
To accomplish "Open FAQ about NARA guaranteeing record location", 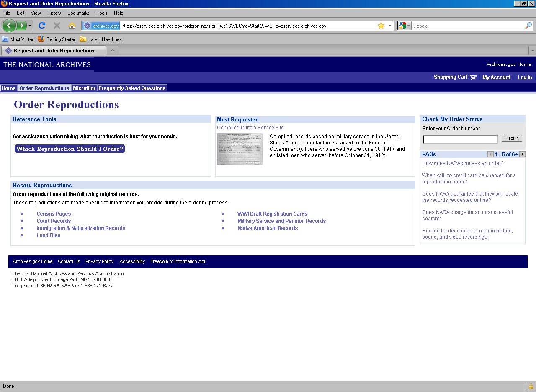I will pyautogui.click(x=470, y=197).
